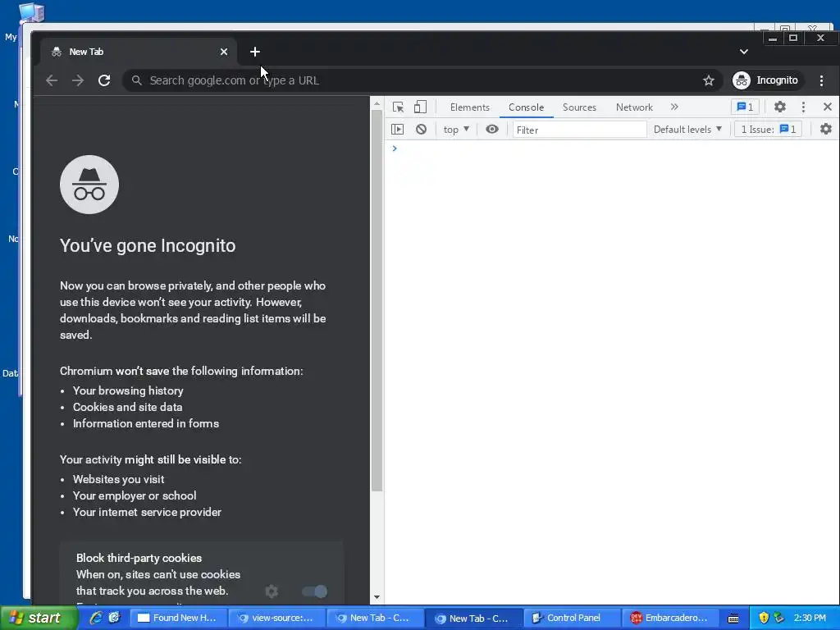Open the top JavaScript context dropdown
Viewport: 840px width, 630px height.
tap(456, 129)
